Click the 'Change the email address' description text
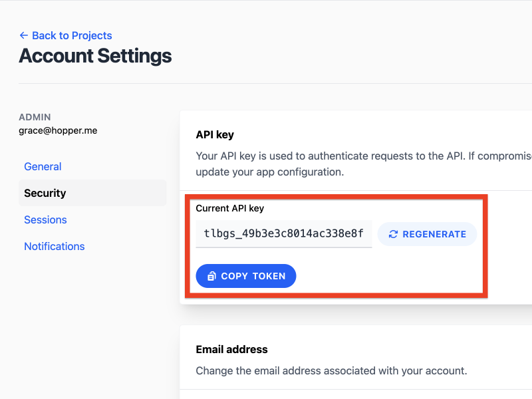Viewport: 532px width, 399px height. tap(331, 371)
